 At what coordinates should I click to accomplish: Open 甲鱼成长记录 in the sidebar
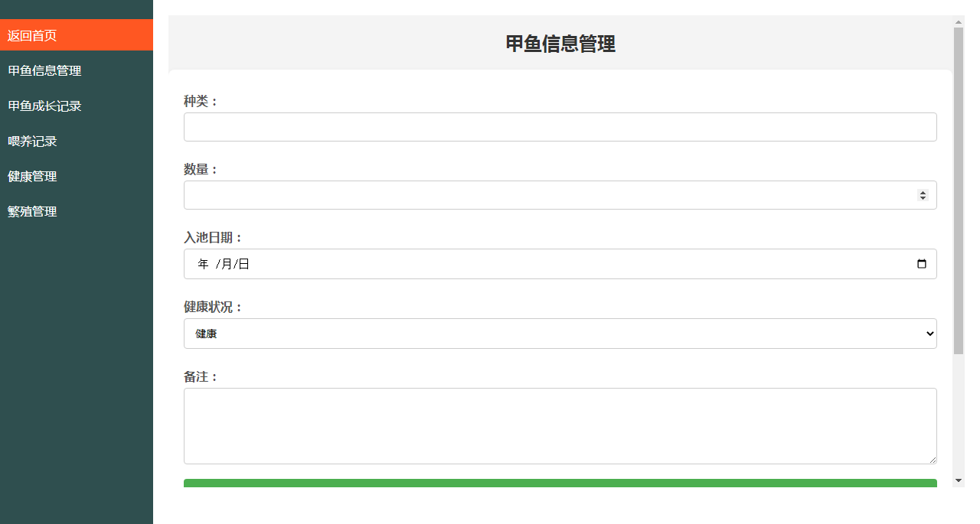tap(77, 106)
